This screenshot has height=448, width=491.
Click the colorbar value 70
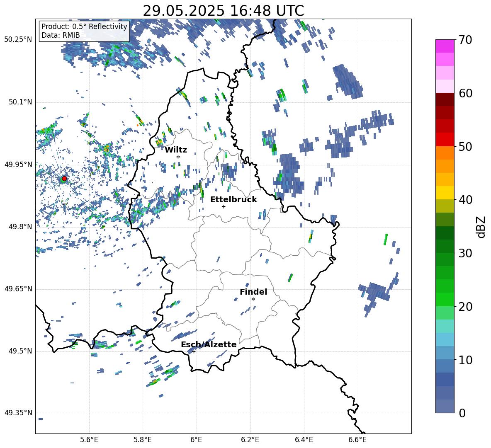click(465, 40)
